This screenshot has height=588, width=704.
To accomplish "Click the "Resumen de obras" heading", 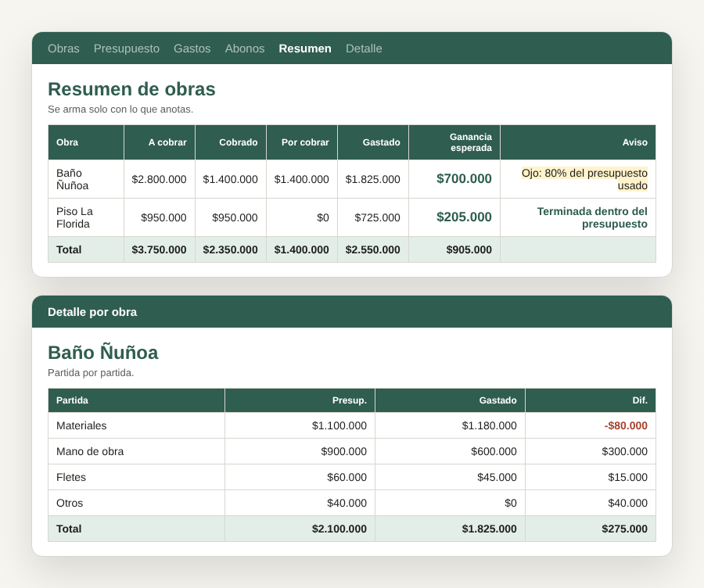I will click(131, 89).
